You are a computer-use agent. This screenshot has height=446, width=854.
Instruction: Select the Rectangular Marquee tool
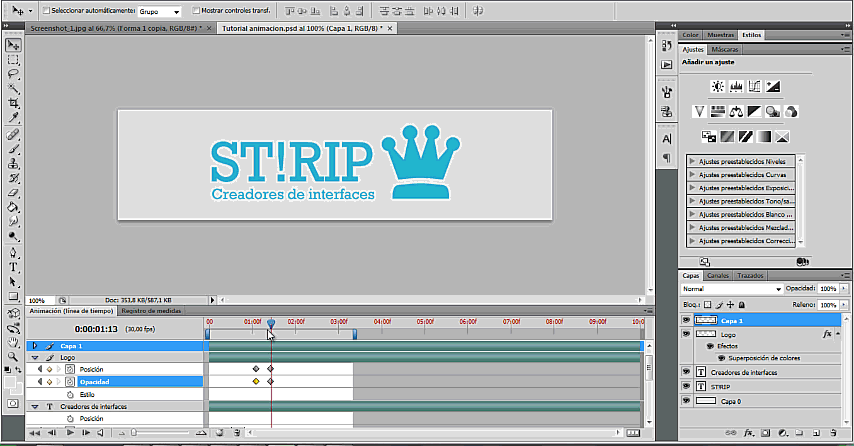(x=13, y=60)
